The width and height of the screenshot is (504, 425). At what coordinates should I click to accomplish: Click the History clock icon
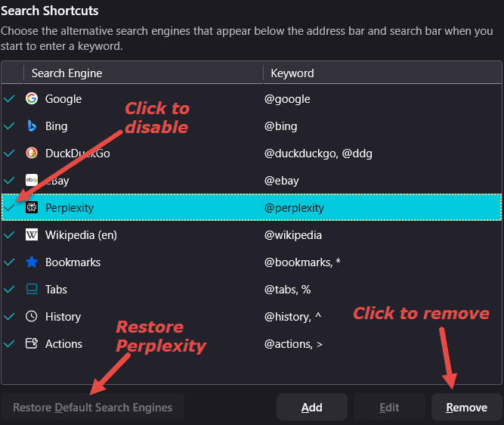pos(32,317)
